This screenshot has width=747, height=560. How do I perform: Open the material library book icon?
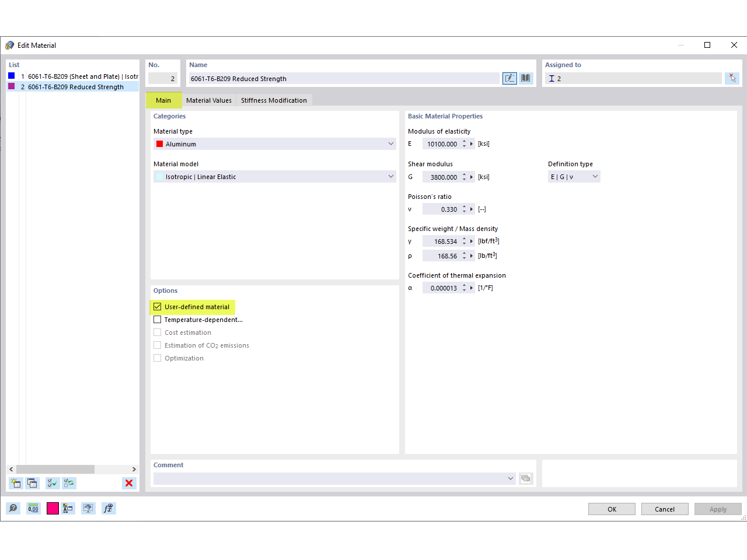526,78
